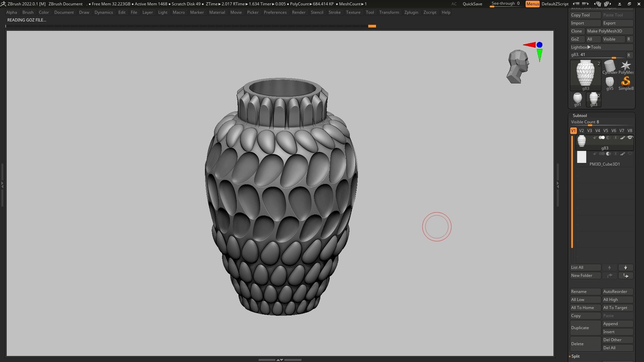Adjust the See-through slider
This screenshot has height=362, width=644.
click(x=506, y=4)
